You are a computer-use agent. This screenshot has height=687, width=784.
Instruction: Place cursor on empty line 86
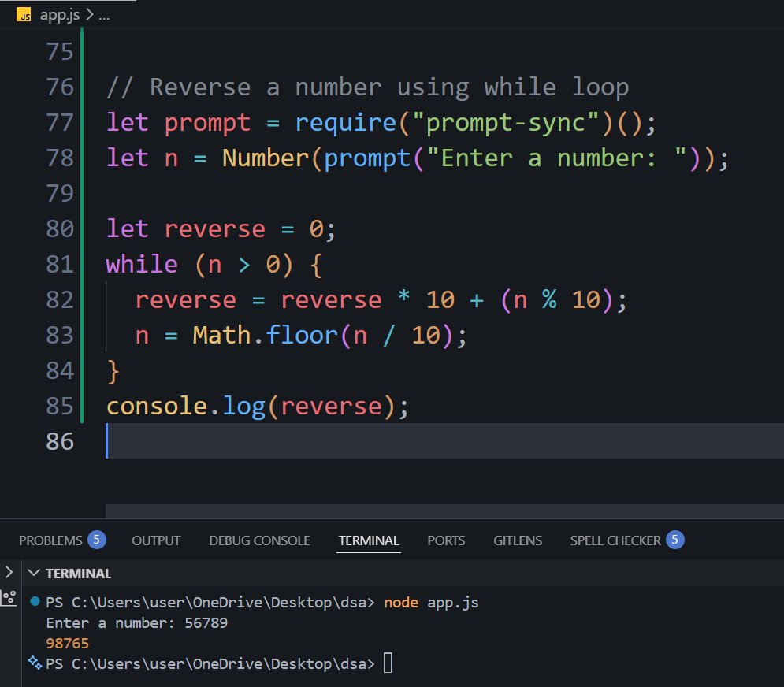point(445,441)
